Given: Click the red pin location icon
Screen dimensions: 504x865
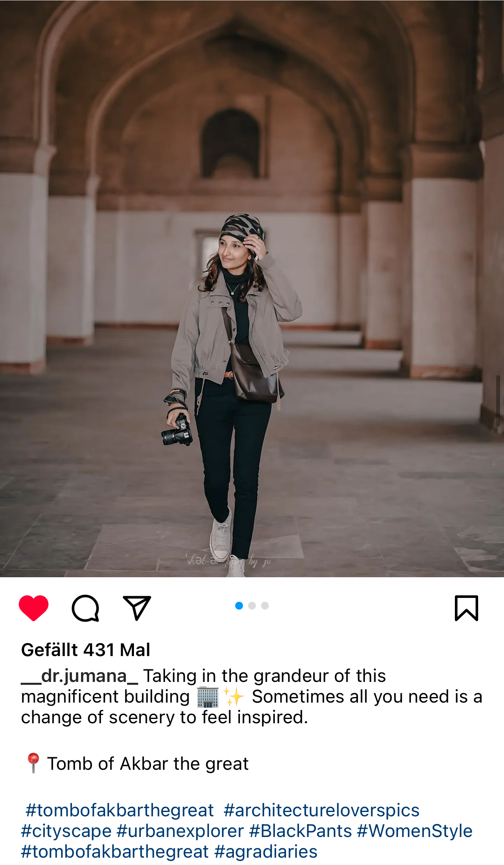Looking at the screenshot, I should (x=33, y=763).
